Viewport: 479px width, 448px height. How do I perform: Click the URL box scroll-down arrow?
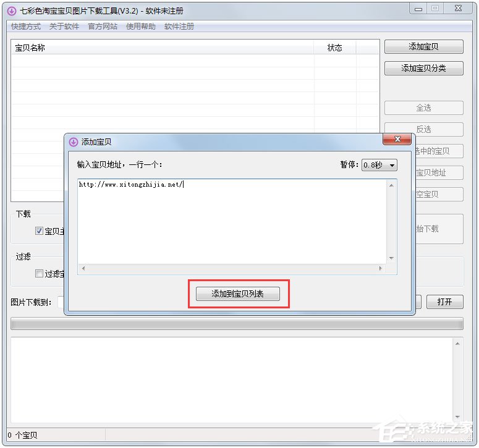[391, 258]
